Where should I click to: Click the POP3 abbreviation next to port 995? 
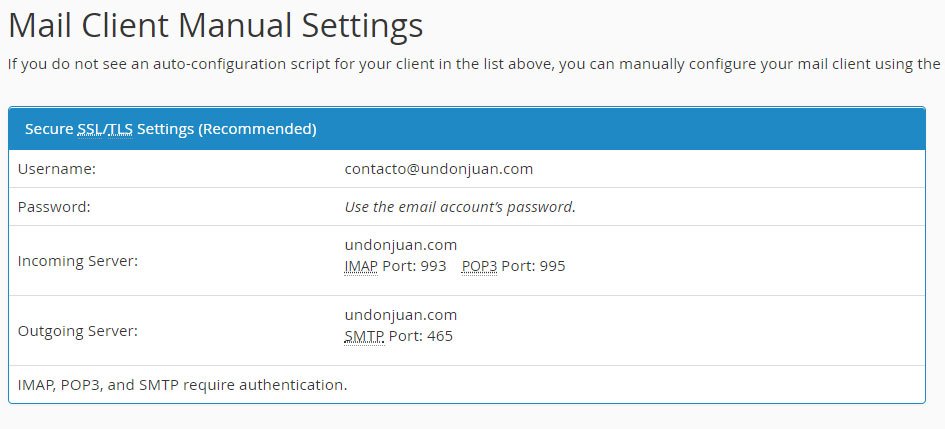(479, 266)
